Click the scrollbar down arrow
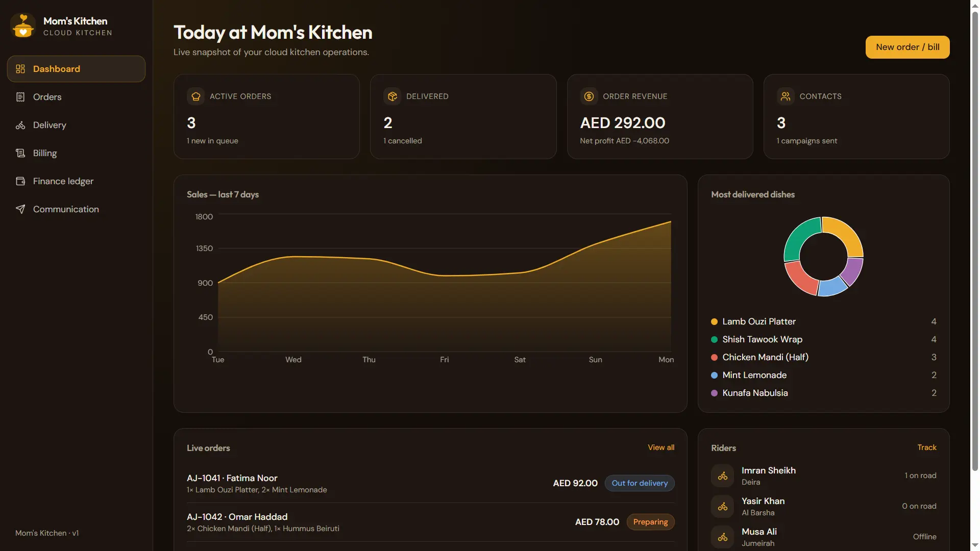Image resolution: width=980 pixels, height=551 pixels. [975, 545]
